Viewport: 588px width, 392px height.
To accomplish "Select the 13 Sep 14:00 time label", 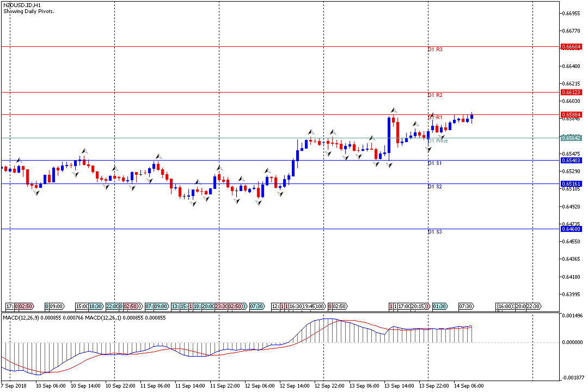I will pos(399,386).
